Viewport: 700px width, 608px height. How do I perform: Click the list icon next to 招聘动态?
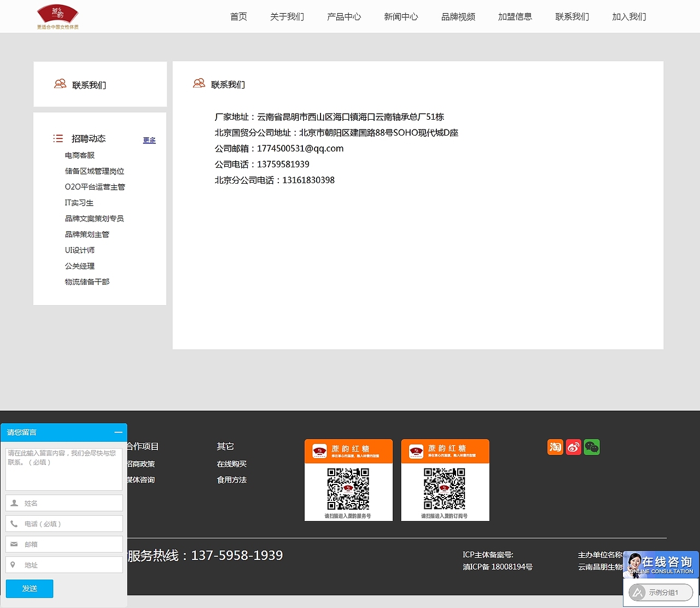[x=58, y=138]
